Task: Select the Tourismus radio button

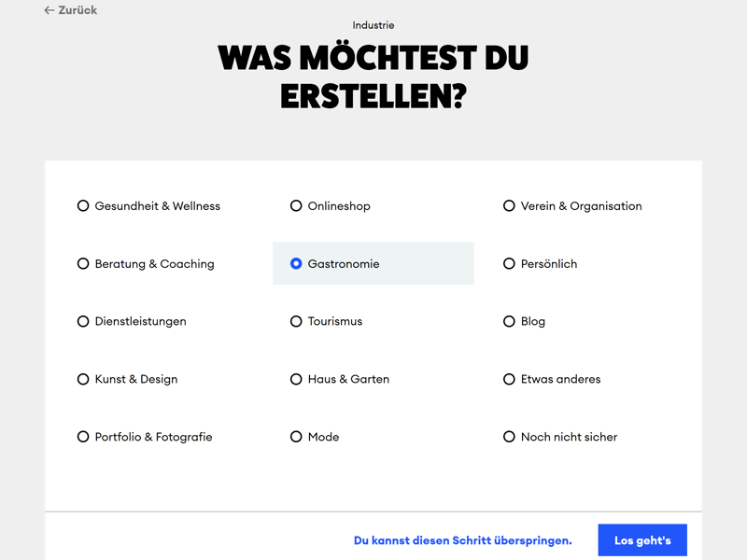Action: click(296, 321)
